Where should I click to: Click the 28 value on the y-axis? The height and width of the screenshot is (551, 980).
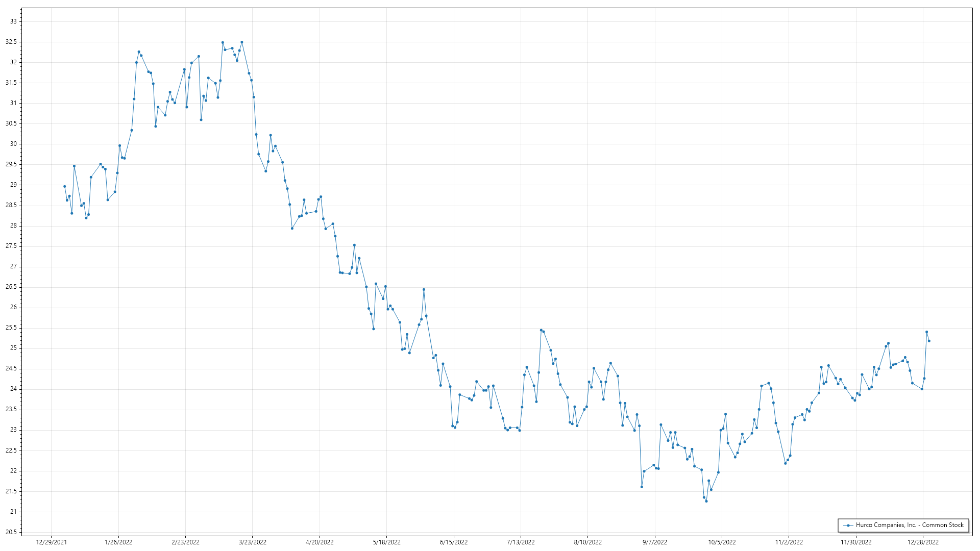13,226
